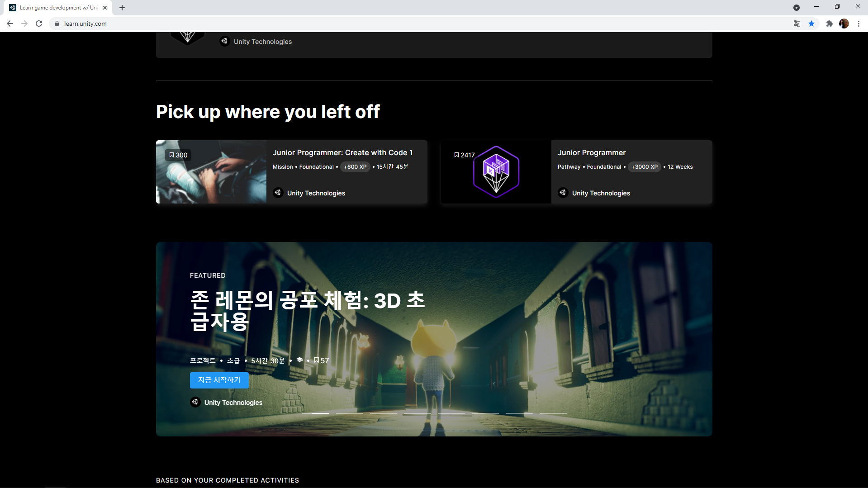Minimize the Chrome window
Screen dimensions: 868x488
coord(816,6)
